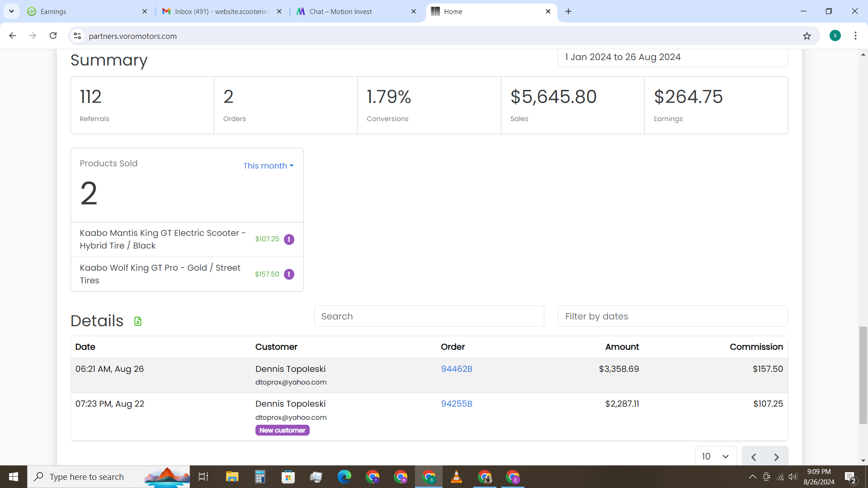
Task: Click the 112 Referrals summary card
Action: [142, 105]
